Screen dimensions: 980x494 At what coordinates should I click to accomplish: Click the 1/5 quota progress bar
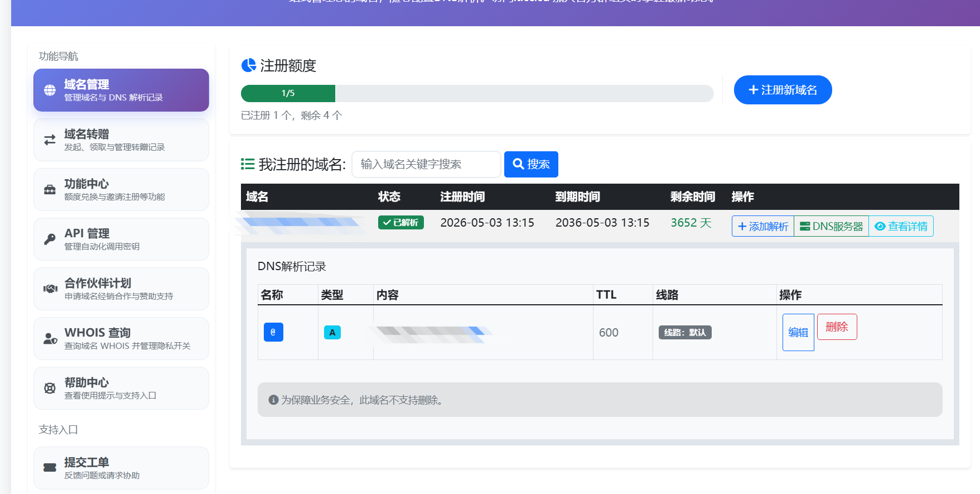(477, 93)
